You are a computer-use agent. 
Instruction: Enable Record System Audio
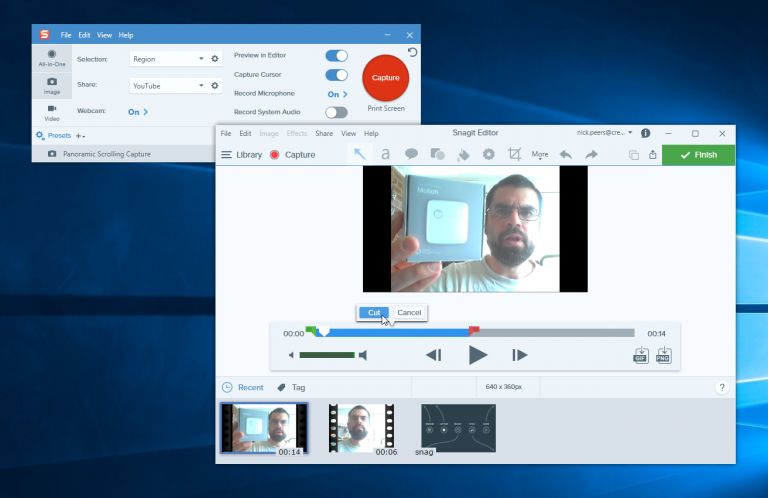point(336,112)
